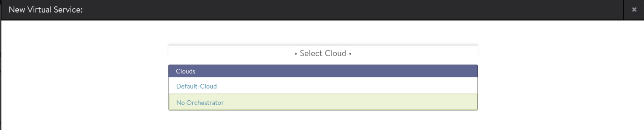Open the Default-Cloud link
The width and height of the screenshot is (644, 130).
coord(197,86)
